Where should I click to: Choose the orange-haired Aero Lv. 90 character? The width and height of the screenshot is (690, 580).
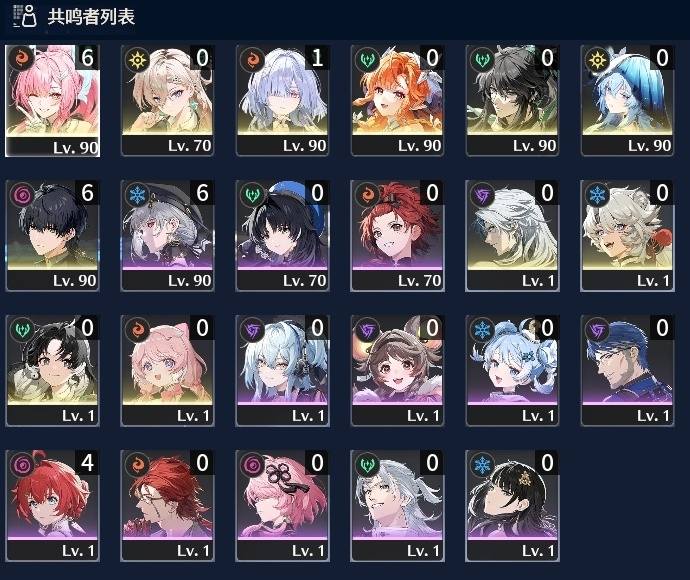click(397, 100)
